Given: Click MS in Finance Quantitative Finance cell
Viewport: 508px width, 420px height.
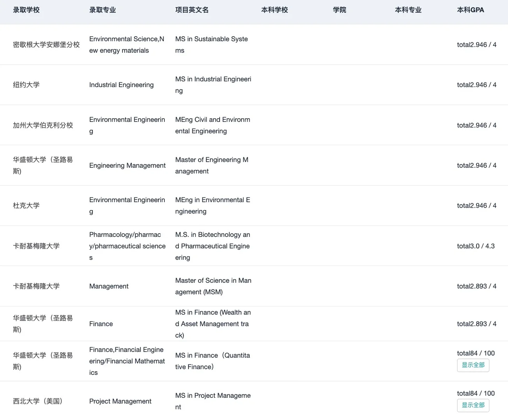Looking at the screenshot, I should [x=213, y=361].
